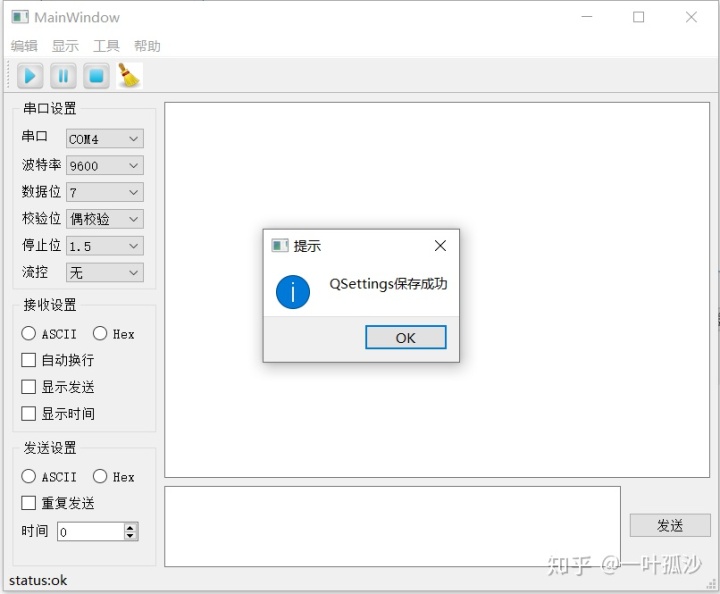This screenshot has height=594, width=720.
Task: Click the MainWindow title bar app icon
Action: pyautogui.click(x=20, y=17)
